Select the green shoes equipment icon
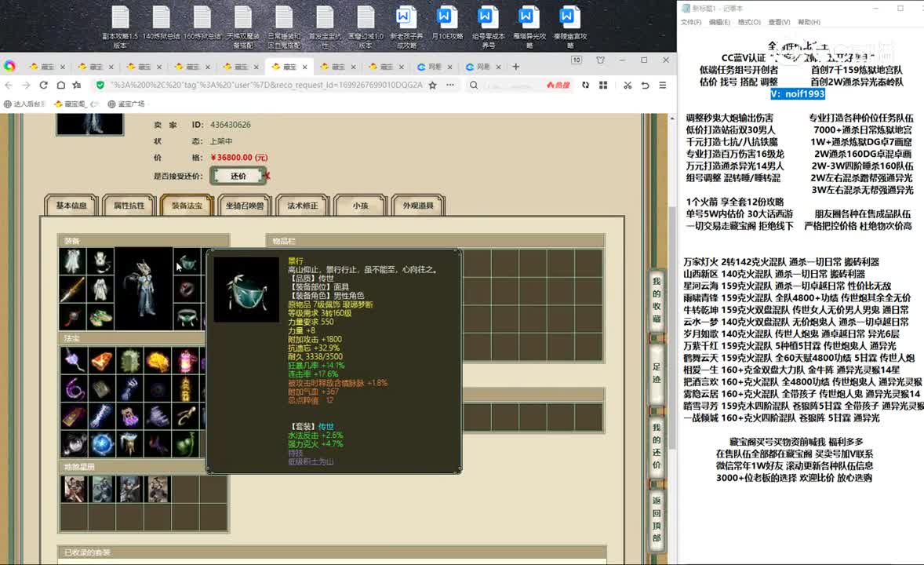The height and width of the screenshot is (565, 924). coord(100,317)
